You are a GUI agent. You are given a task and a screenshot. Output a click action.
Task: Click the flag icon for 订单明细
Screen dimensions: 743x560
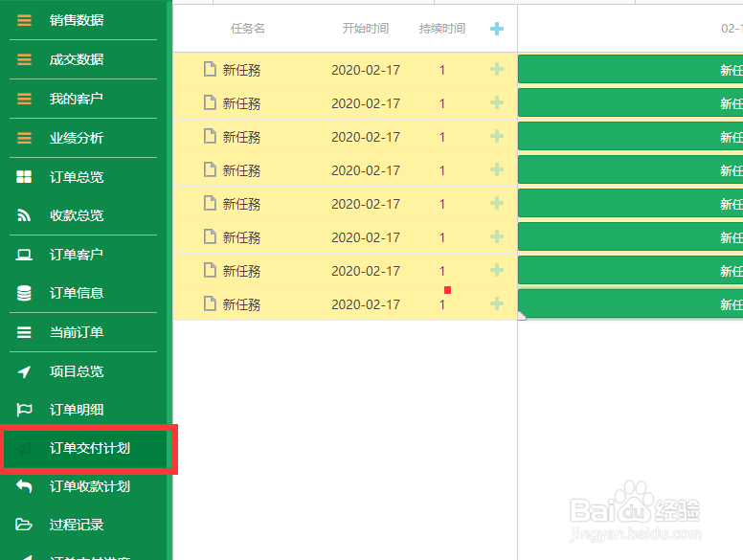tap(24, 410)
